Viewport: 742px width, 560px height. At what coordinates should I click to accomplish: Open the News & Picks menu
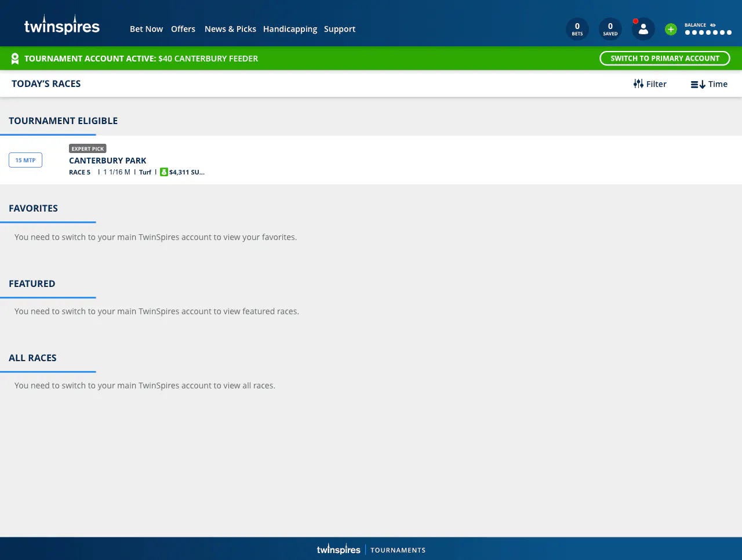click(230, 29)
